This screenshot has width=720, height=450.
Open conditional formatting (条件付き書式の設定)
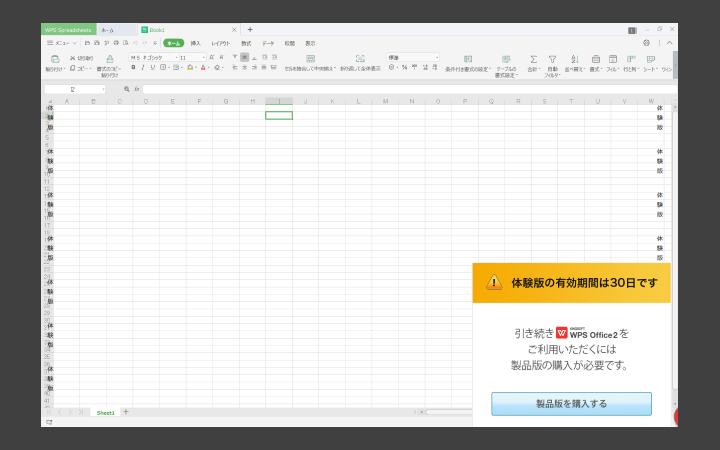coord(468,63)
